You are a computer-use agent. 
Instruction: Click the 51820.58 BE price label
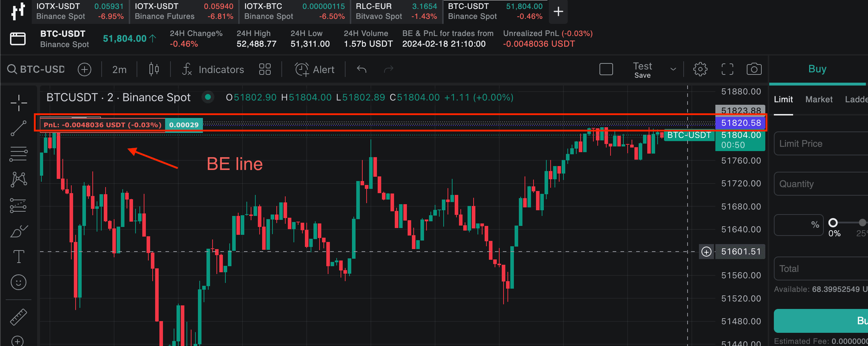pos(740,123)
